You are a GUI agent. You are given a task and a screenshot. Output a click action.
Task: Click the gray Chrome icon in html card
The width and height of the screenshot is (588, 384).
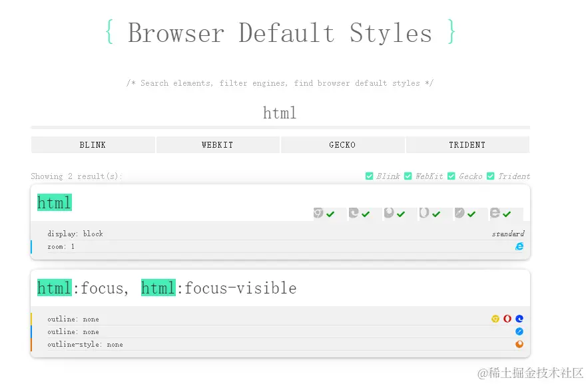click(318, 213)
